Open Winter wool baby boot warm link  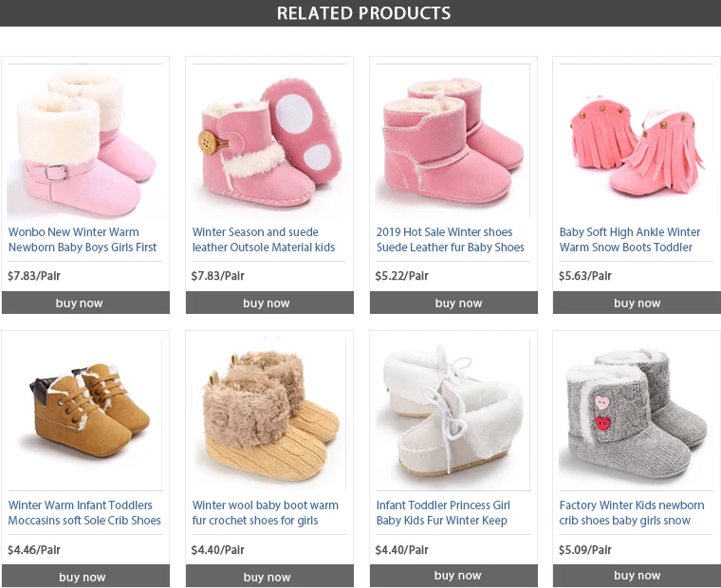tap(265, 513)
